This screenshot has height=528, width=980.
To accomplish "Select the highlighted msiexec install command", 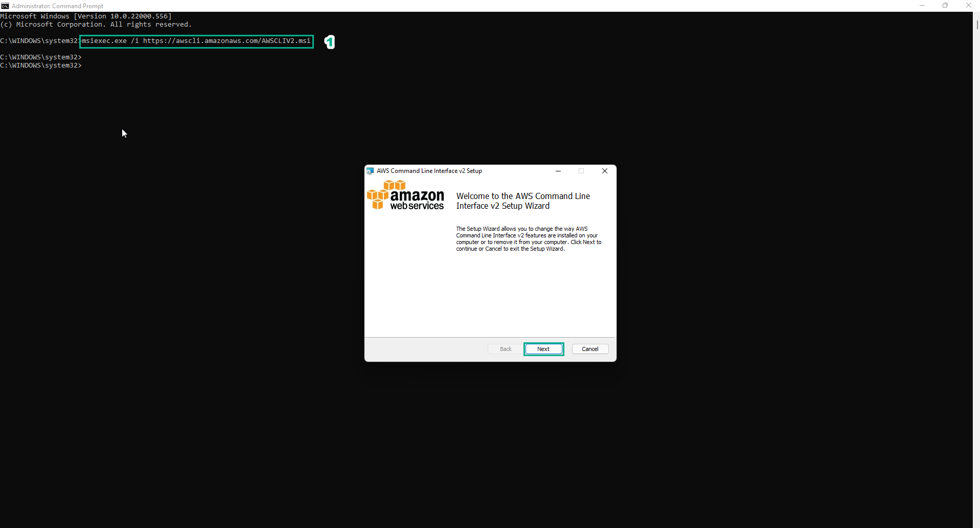I will 197,41.
